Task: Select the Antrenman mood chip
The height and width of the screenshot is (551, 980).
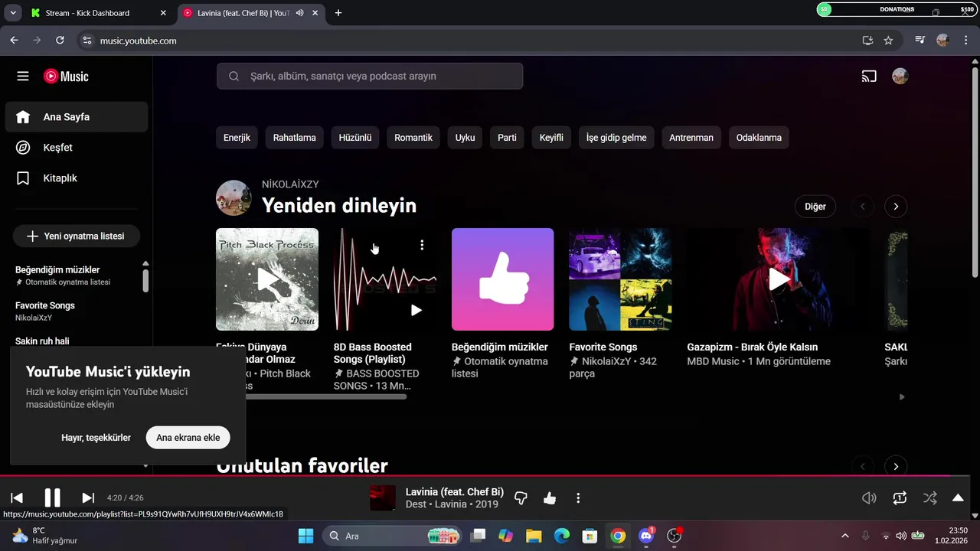Action: [691, 138]
